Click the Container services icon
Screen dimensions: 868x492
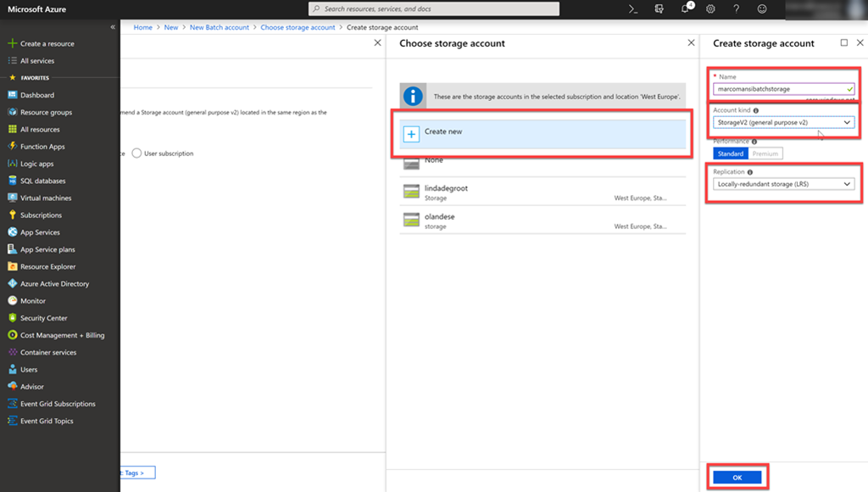(x=12, y=352)
